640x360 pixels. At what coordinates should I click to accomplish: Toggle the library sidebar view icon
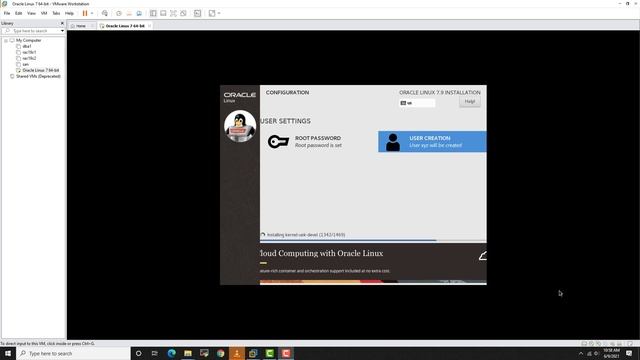click(x=153, y=13)
